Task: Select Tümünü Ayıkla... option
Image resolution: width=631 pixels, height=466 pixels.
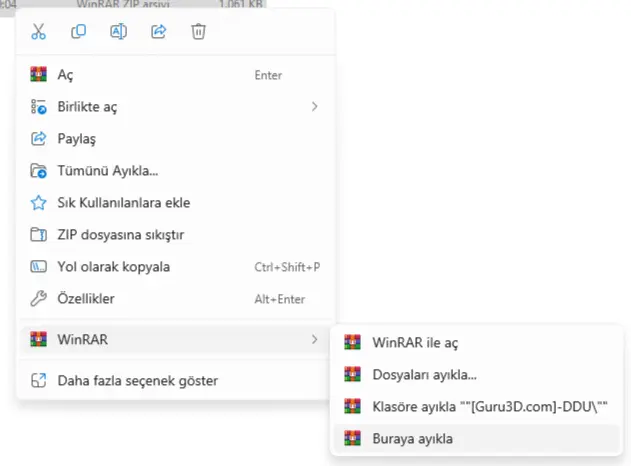Action: (175, 171)
